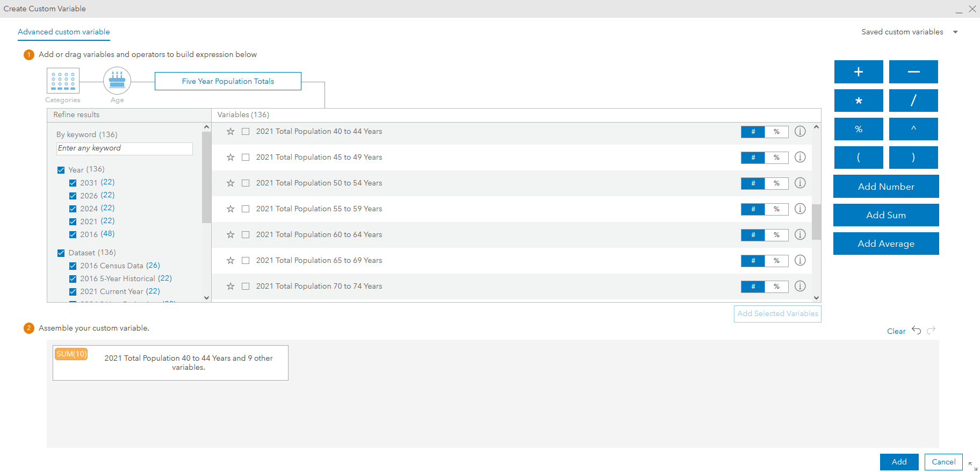The height and width of the screenshot is (472, 980).
Task: Show info for 65 to 69 Years variable
Action: [800, 260]
